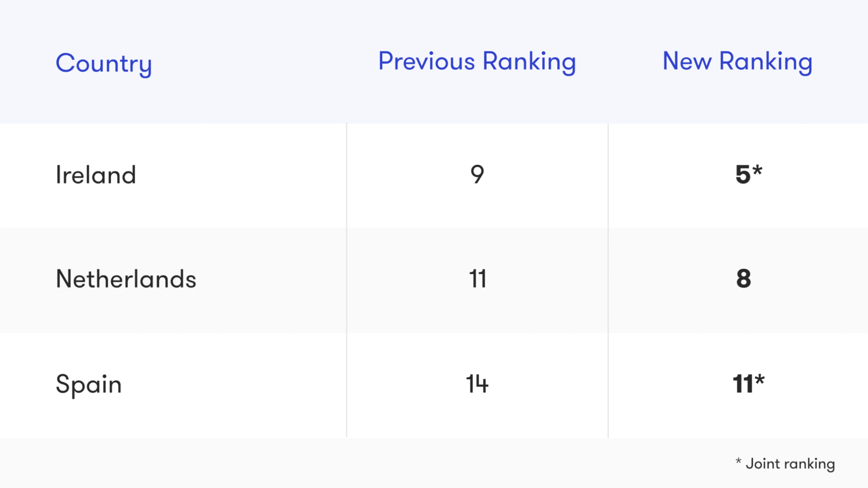The width and height of the screenshot is (868, 488).
Task: Select the Ireland row label
Action: [96, 175]
